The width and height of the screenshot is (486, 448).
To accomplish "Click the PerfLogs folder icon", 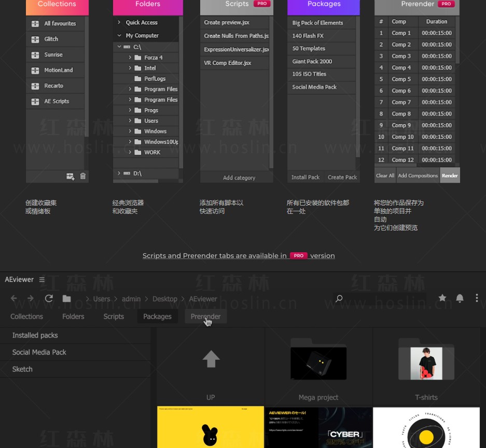I will point(138,78).
